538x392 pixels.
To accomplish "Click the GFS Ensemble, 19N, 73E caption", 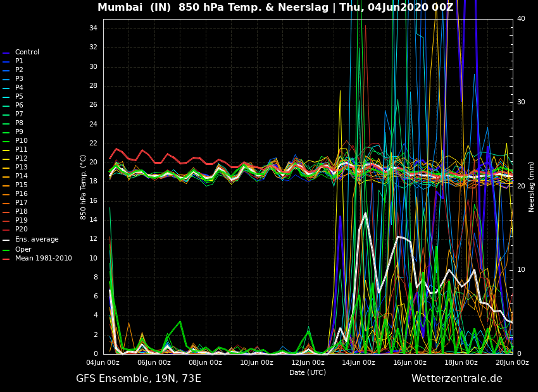I will click(139, 379).
